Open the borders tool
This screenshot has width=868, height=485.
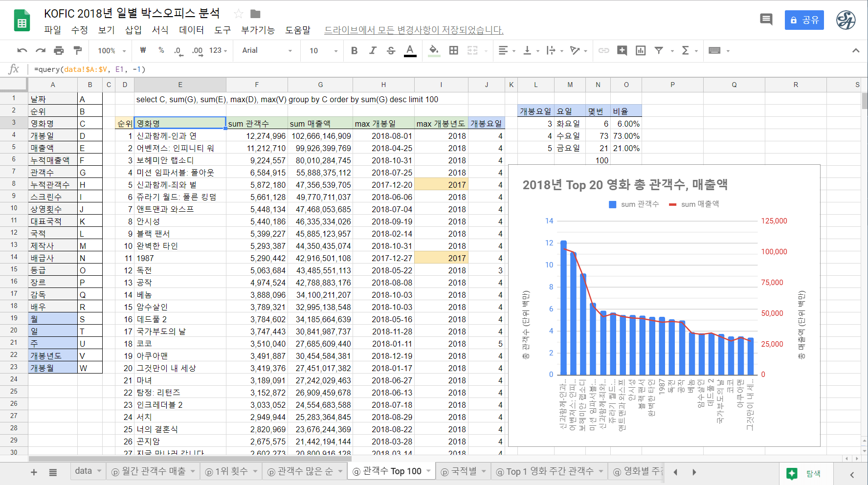tap(453, 50)
